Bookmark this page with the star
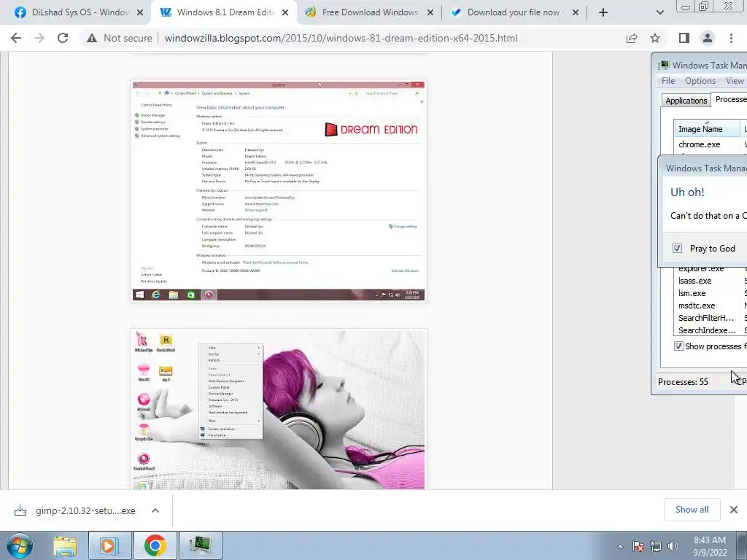747x560 pixels. (x=656, y=38)
